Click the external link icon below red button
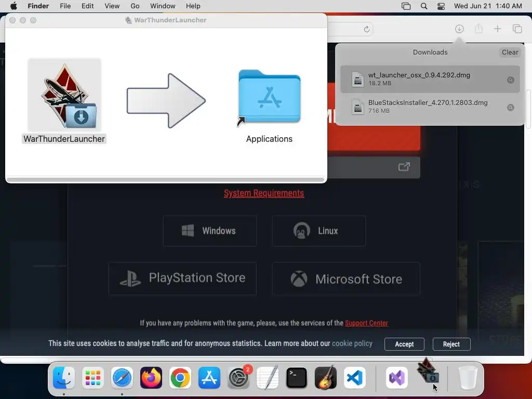The width and height of the screenshot is (532, 399). tap(404, 167)
